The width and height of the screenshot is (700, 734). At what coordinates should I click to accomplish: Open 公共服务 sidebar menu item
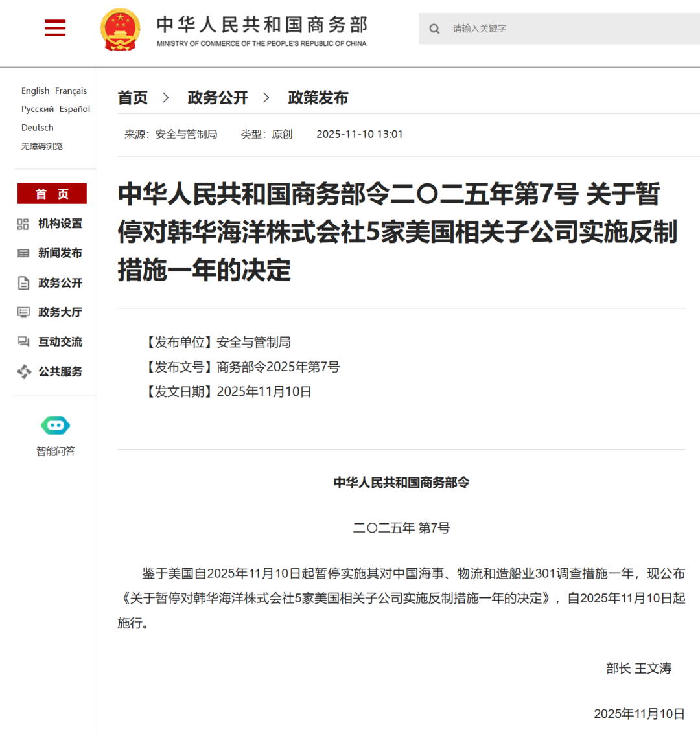click(60, 372)
